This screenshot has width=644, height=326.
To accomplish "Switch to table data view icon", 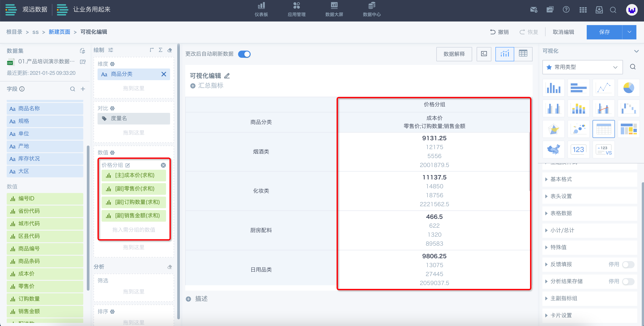I will point(523,54).
